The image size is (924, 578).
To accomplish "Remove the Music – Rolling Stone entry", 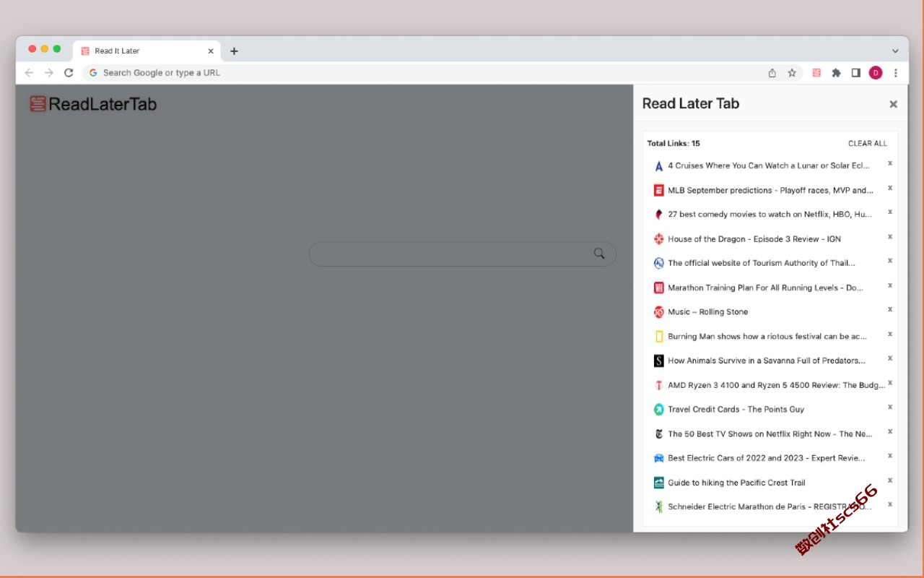I will coord(890,309).
